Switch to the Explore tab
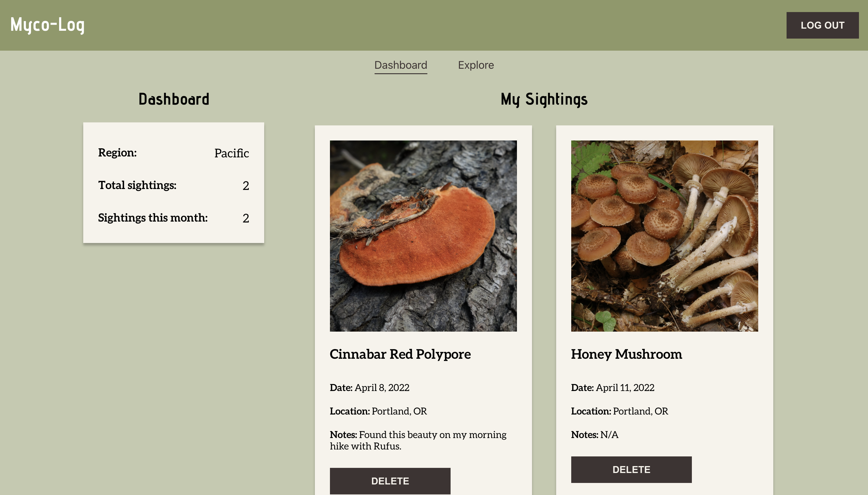The width and height of the screenshot is (868, 495). click(476, 65)
